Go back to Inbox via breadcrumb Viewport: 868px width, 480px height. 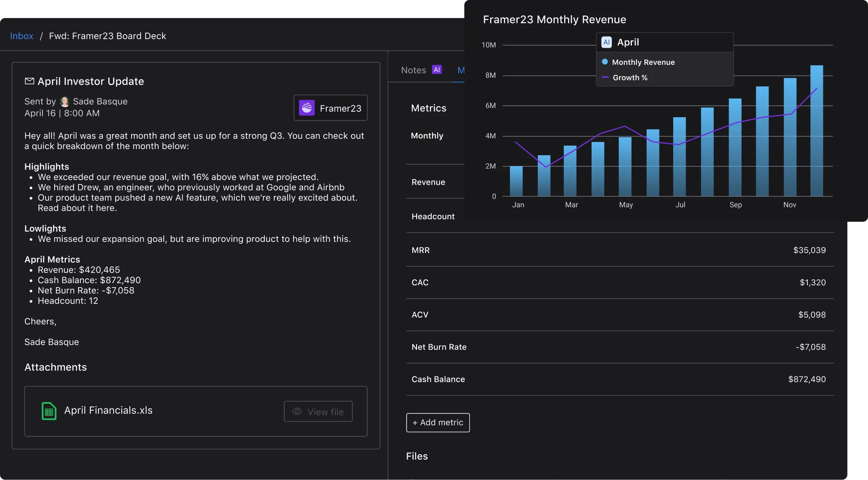tap(21, 36)
